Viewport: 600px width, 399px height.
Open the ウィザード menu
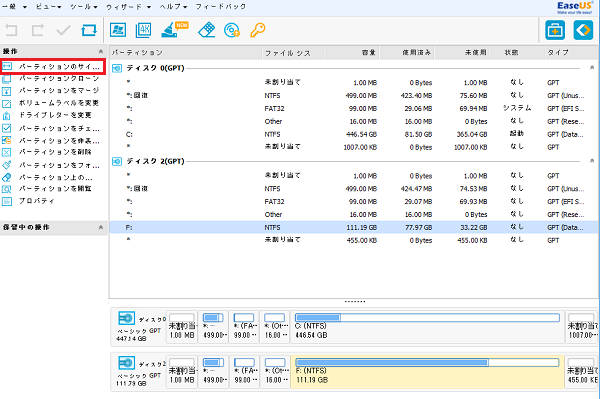(x=128, y=7)
